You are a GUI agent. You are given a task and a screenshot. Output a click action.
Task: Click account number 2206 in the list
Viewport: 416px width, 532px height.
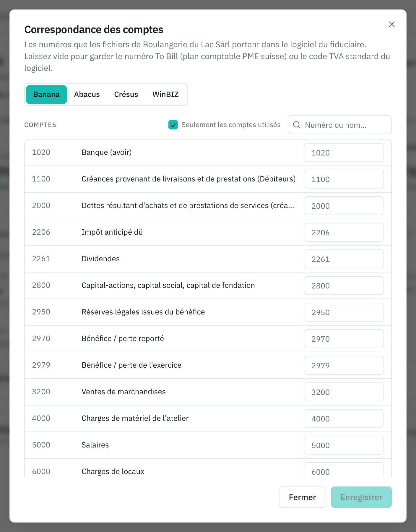click(41, 232)
